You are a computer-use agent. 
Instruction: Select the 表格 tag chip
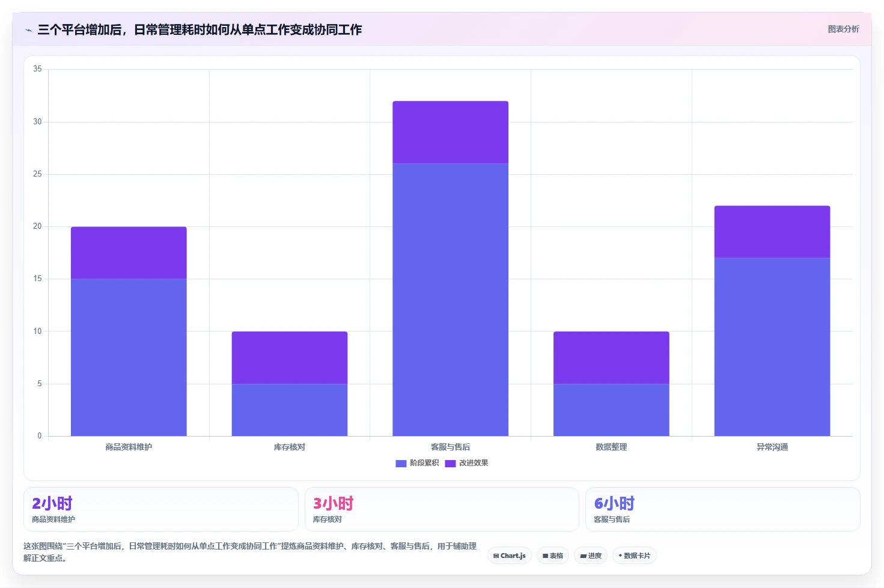coord(553,556)
